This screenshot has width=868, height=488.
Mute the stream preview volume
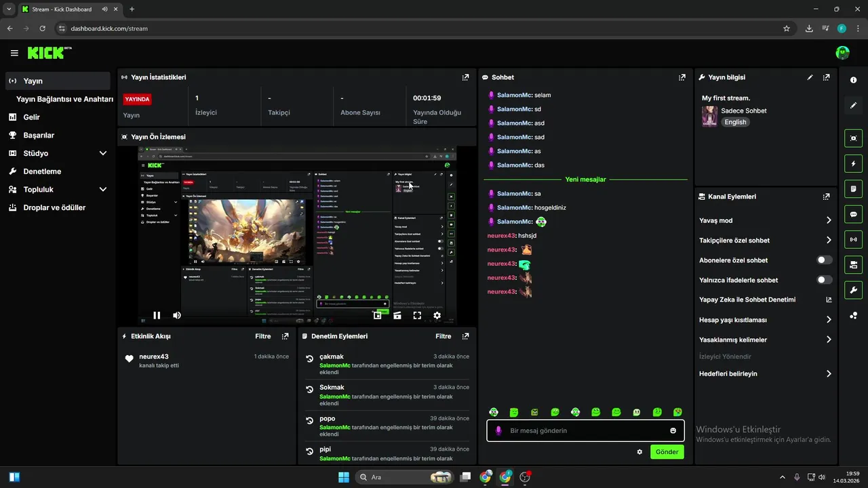pyautogui.click(x=177, y=315)
